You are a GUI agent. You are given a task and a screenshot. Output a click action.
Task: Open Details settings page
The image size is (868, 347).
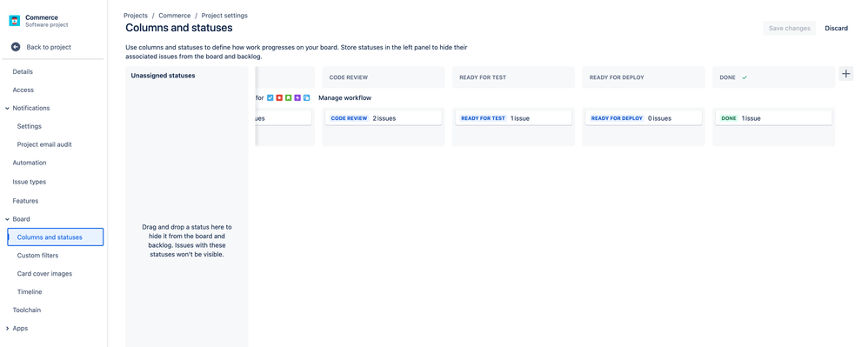pyautogui.click(x=23, y=71)
